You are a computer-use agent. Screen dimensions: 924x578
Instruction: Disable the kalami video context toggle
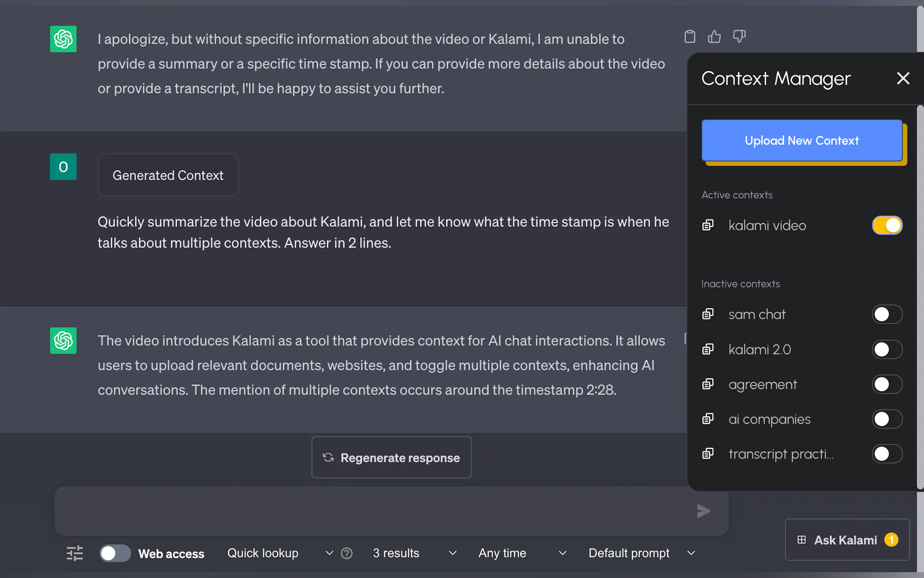point(887,225)
